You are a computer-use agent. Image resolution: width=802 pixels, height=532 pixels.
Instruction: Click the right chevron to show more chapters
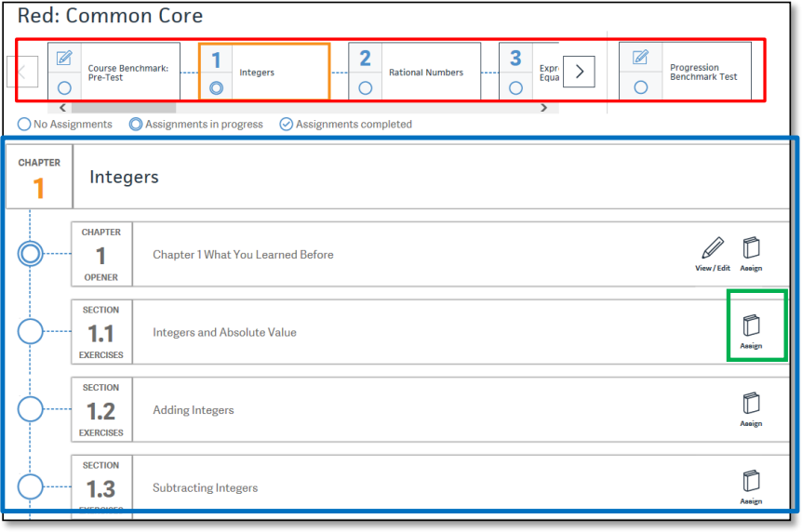579,72
